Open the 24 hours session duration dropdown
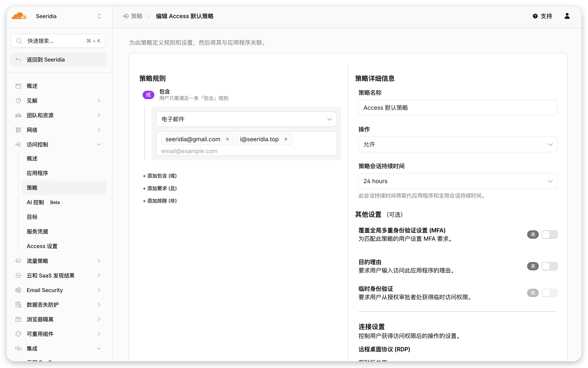 click(457, 181)
